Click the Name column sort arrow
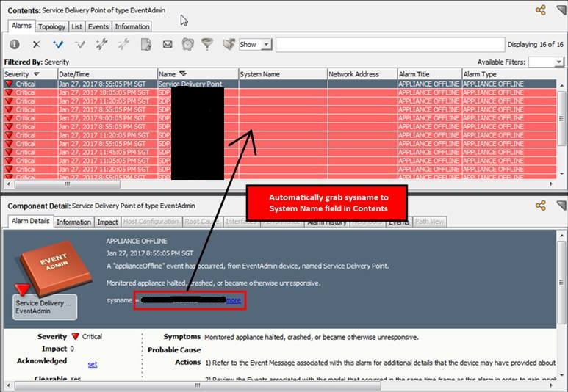The height and width of the screenshot is (392, 568). [x=183, y=74]
